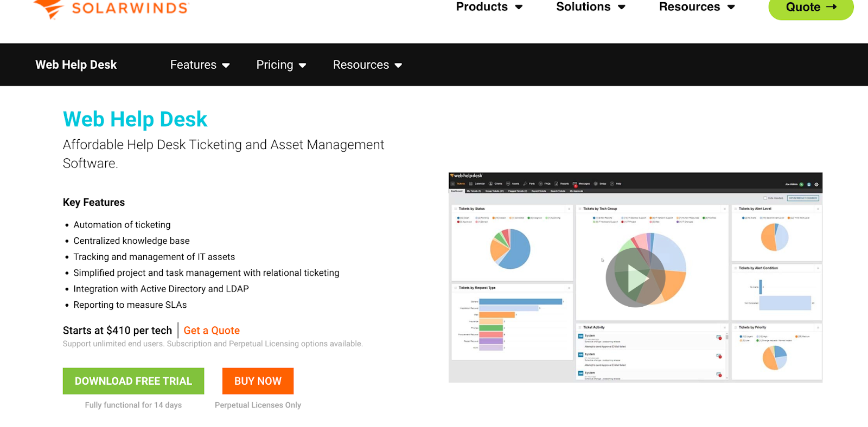Click the blue Web Help Desk heading
This screenshot has width=868, height=427.
coord(135,119)
